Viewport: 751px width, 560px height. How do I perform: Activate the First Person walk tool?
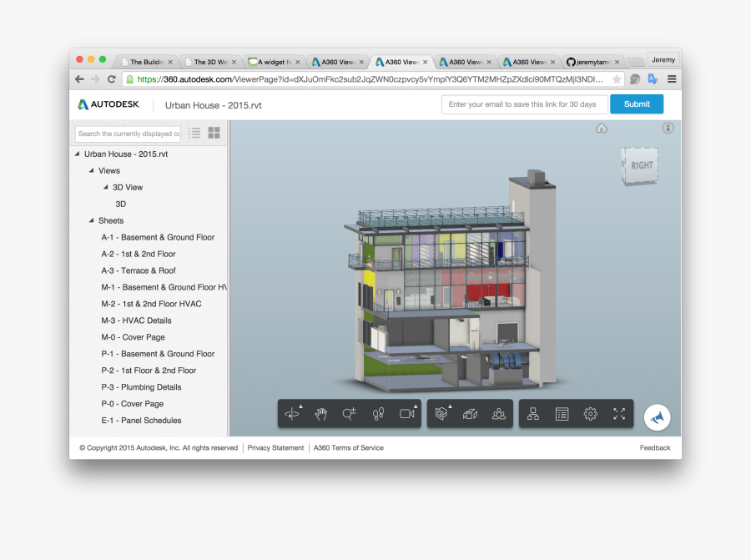(378, 413)
